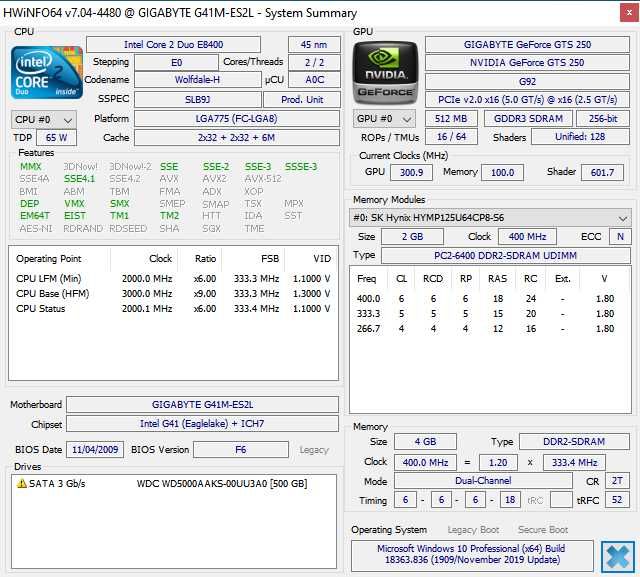640x577 pixels.
Task: Click the total Memory Size 4 GB field
Action: [x=425, y=442]
